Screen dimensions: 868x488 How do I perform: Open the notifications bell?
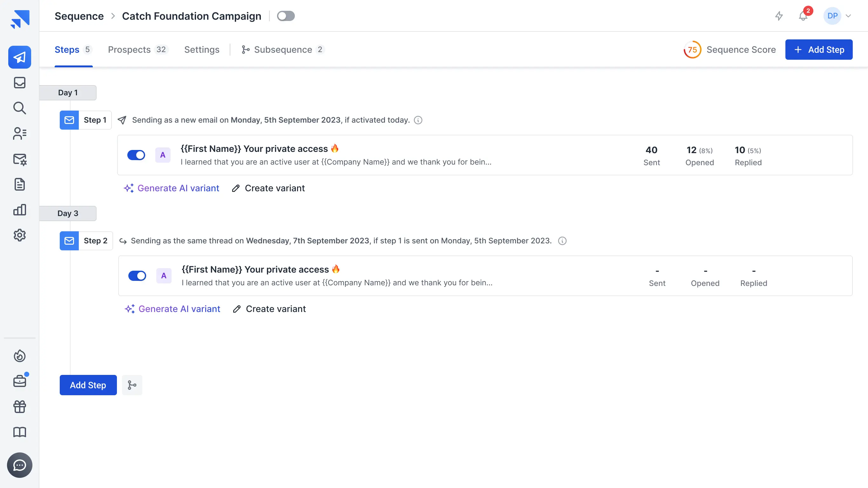point(803,16)
